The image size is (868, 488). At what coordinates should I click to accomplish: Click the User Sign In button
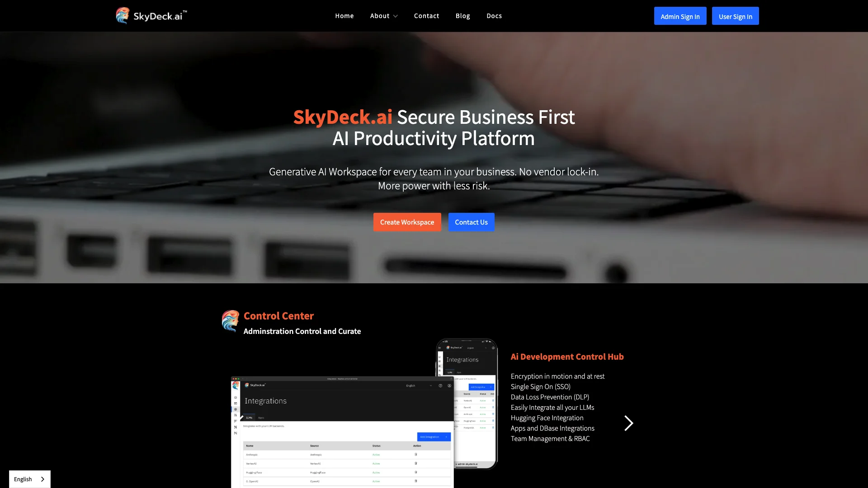(736, 16)
